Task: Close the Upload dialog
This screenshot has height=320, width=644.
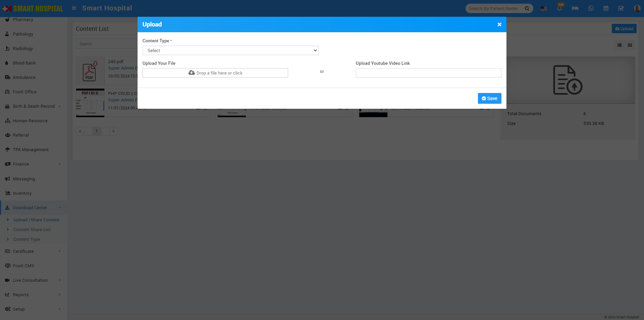Action: point(499,25)
